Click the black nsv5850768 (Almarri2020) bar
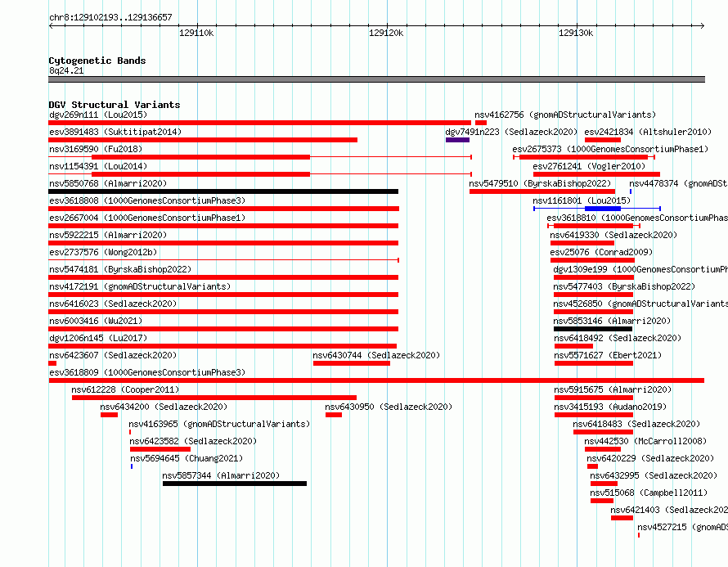 [223, 191]
